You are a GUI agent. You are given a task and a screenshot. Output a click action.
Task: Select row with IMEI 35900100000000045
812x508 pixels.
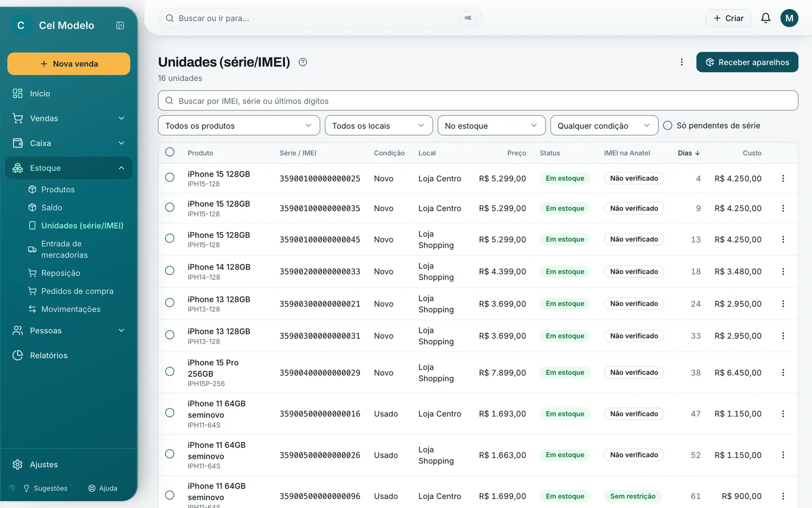(170, 238)
